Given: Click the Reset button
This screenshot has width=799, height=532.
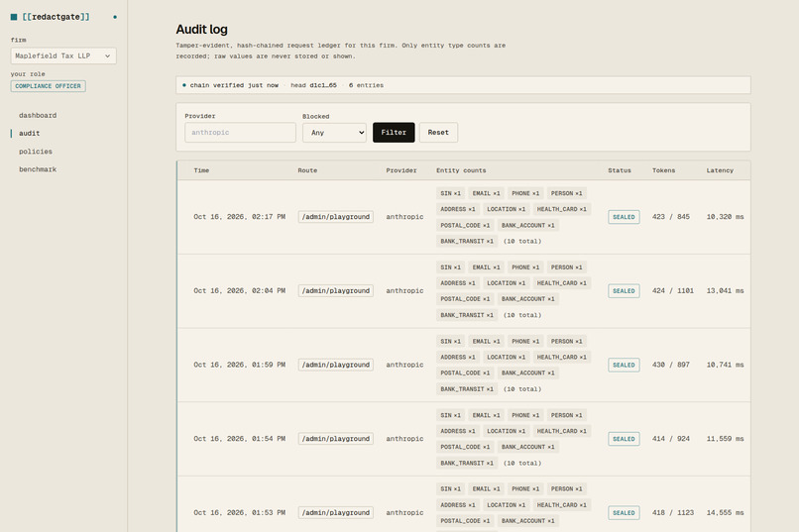Looking at the screenshot, I should click(438, 133).
